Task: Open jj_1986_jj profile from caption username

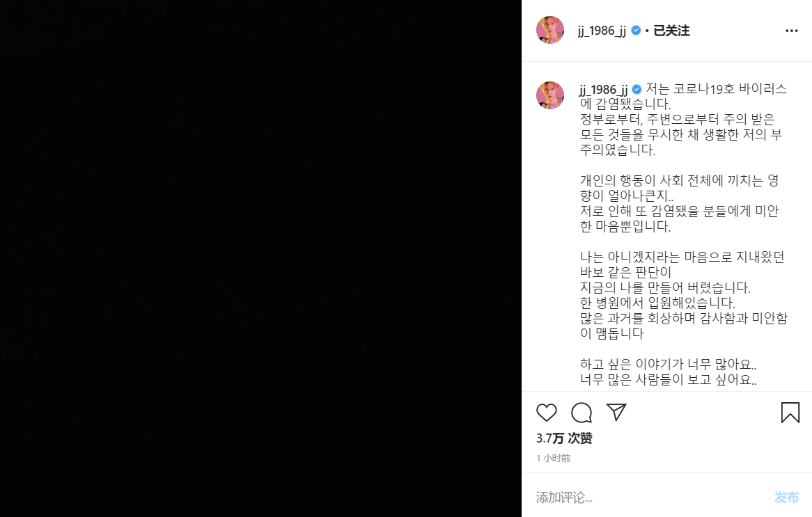Action: coord(603,90)
